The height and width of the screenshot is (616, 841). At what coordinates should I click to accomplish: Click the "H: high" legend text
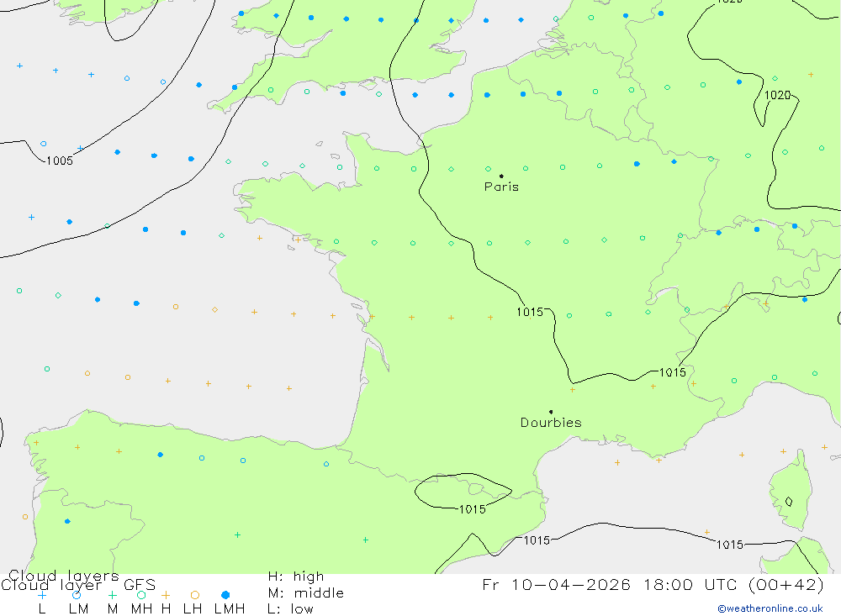(296, 577)
